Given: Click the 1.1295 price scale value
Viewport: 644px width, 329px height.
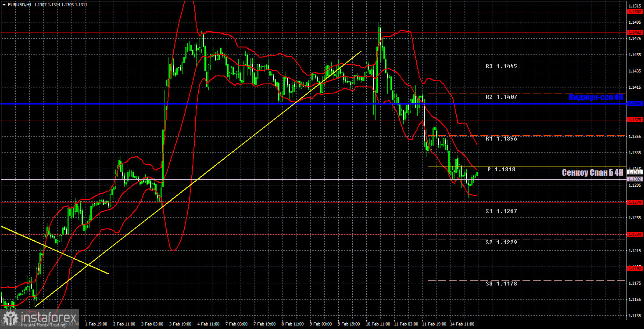Looking at the screenshot, I should pos(635,185).
